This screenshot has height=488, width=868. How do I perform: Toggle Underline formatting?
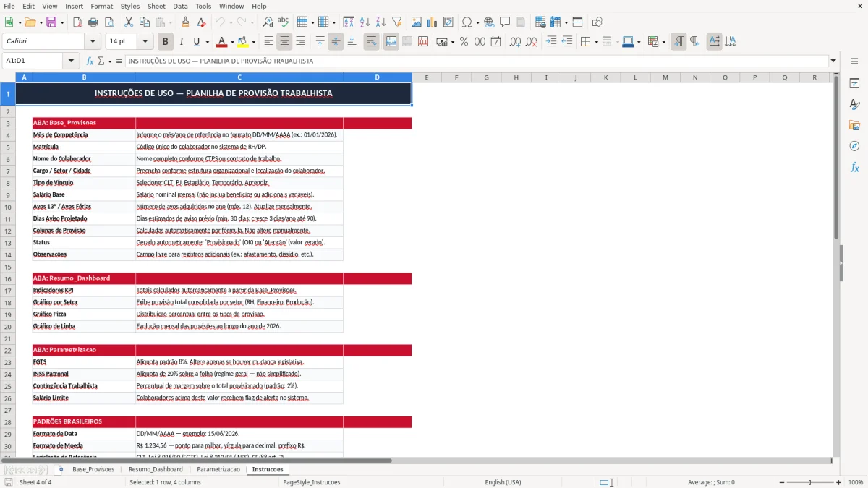click(x=197, y=42)
